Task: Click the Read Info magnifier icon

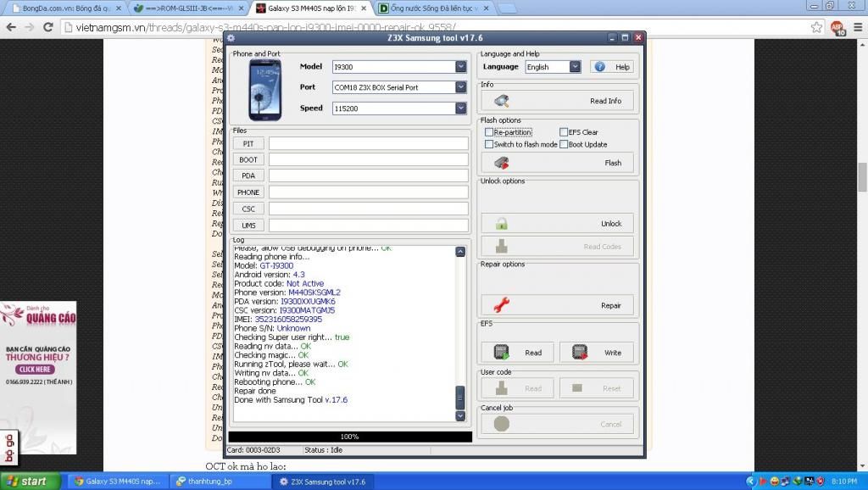Action: 502,101
